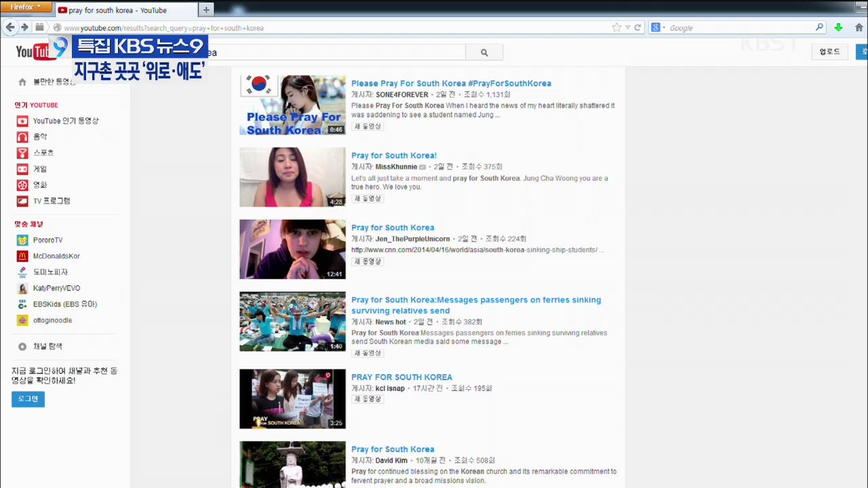868x488 pixels.
Task: Open the Firefox menu dropdown
Action: click(26, 7)
